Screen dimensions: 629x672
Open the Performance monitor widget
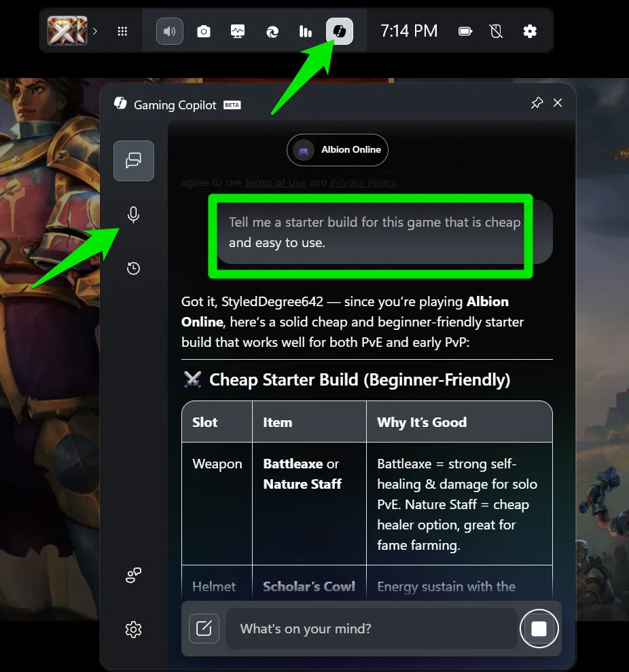pyautogui.click(x=238, y=31)
